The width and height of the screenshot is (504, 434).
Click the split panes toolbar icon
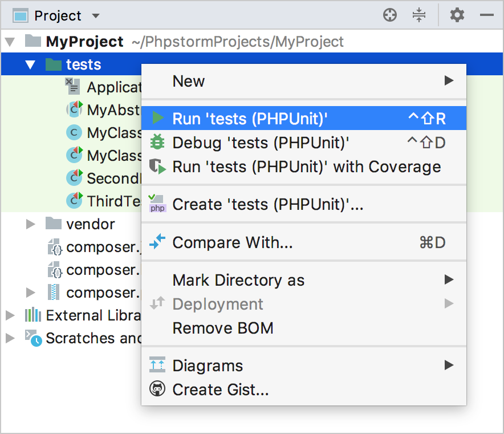click(419, 15)
